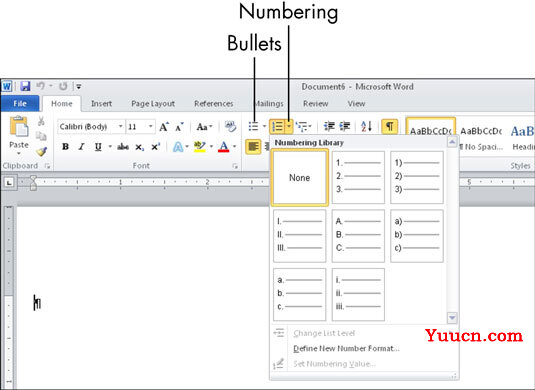Choose Set Numbering Value menu item

point(334,364)
